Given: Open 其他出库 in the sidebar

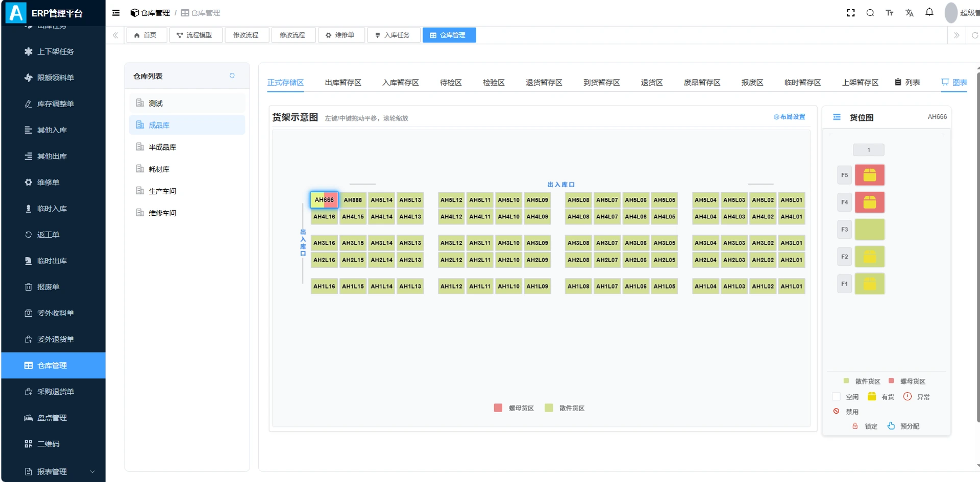Looking at the screenshot, I should [x=53, y=156].
